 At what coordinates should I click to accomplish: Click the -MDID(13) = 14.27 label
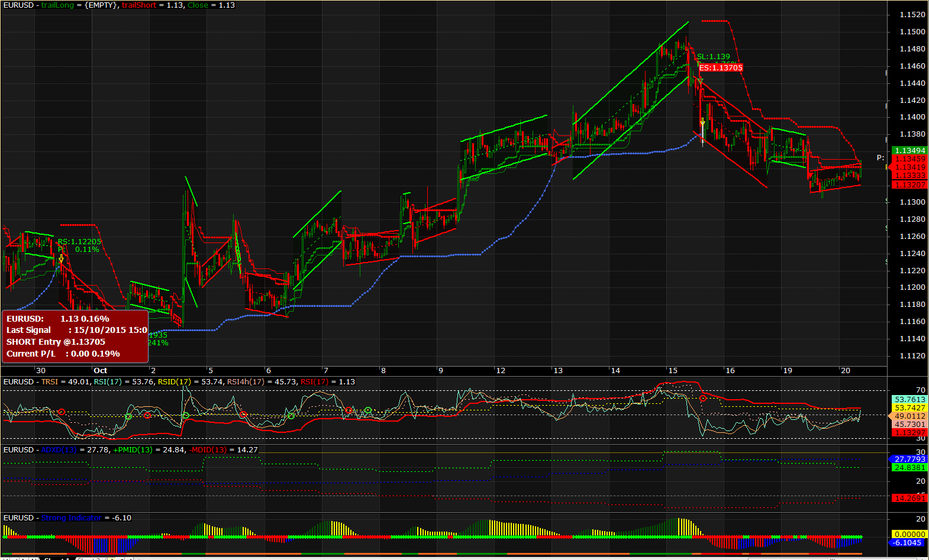224,450
